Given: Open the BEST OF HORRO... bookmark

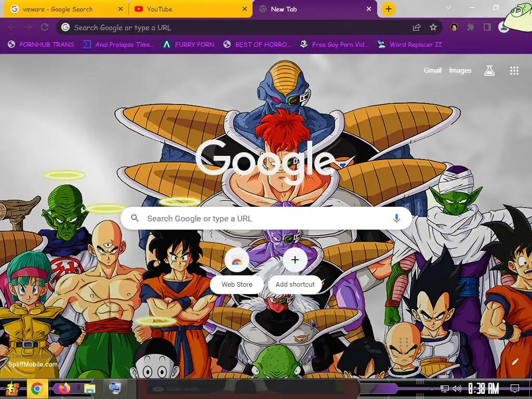Looking at the screenshot, I should coord(257,45).
